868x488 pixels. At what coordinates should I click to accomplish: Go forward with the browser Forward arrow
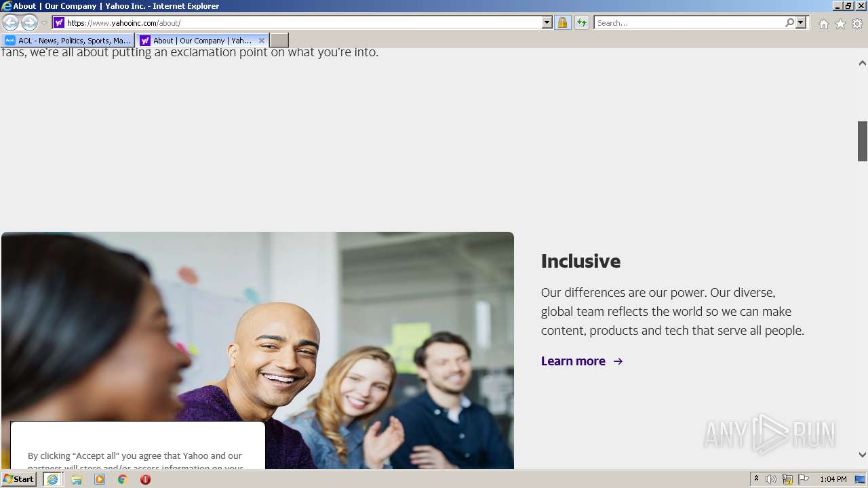pos(29,22)
